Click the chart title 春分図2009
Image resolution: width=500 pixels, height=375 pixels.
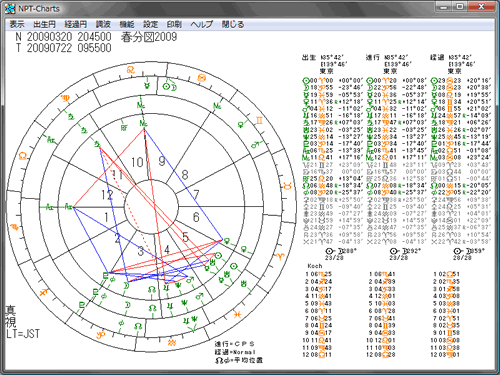click(x=149, y=37)
